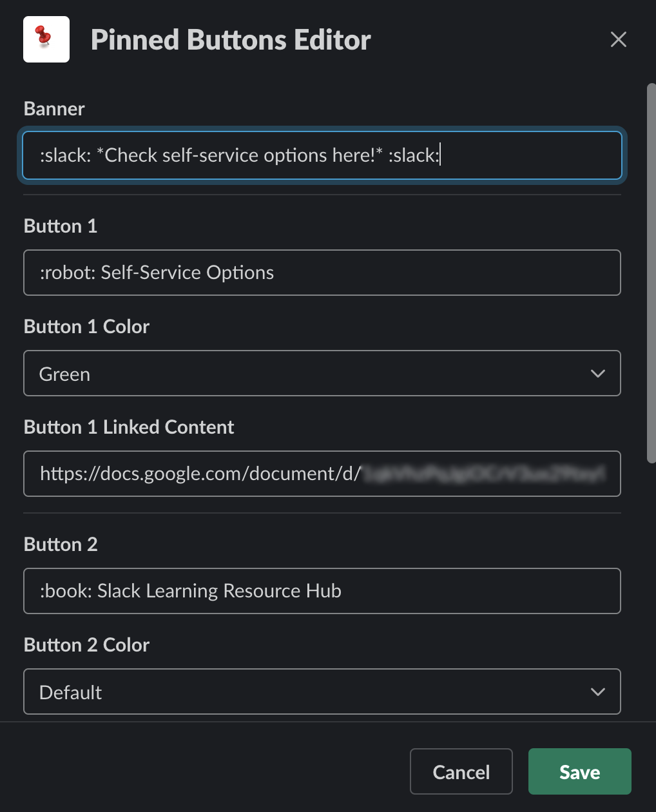Viewport: 656px width, 812px height.
Task: Focus the Button 1 name field
Action: (x=322, y=273)
